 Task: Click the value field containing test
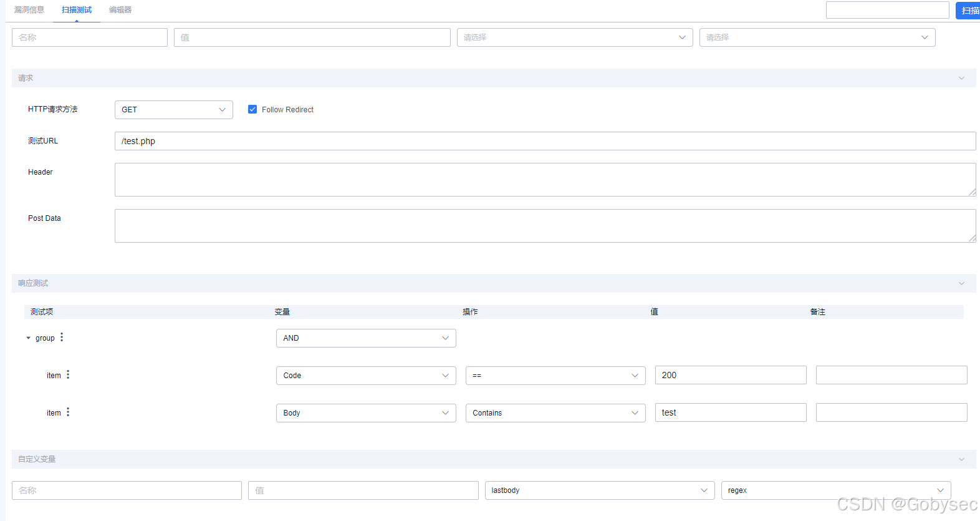click(x=731, y=412)
